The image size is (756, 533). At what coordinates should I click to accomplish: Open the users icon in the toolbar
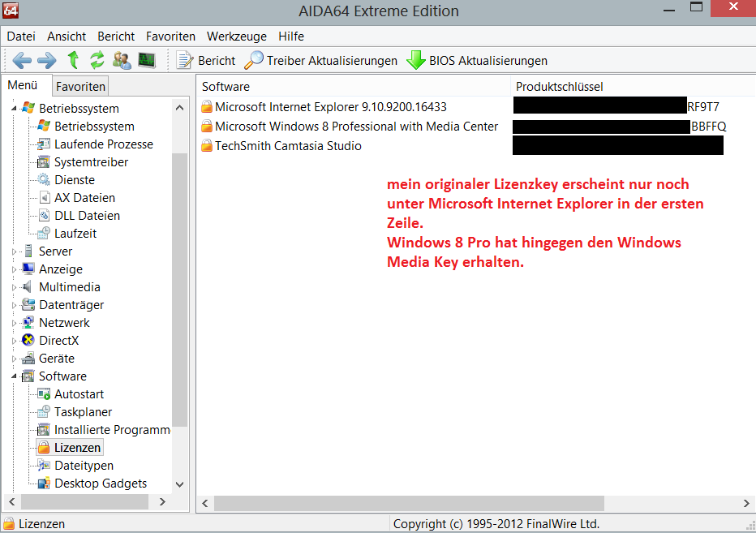[x=122, y=60]
